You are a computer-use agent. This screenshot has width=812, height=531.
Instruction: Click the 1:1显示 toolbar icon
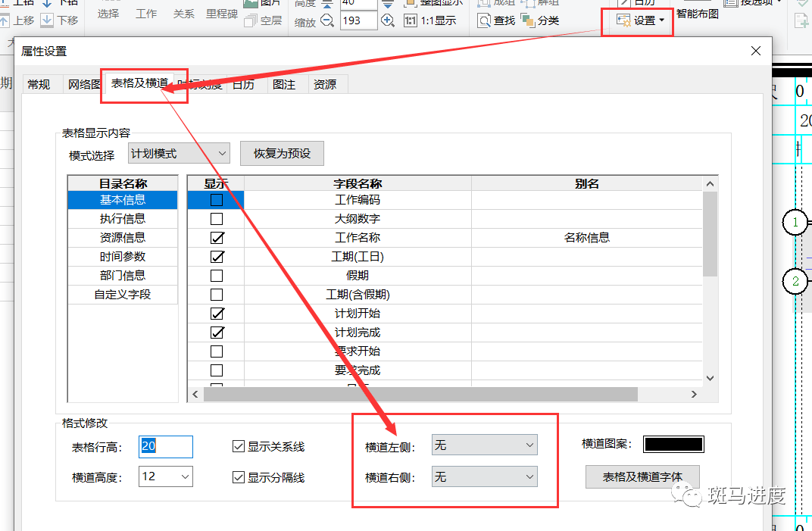click(x=410, y=20)
